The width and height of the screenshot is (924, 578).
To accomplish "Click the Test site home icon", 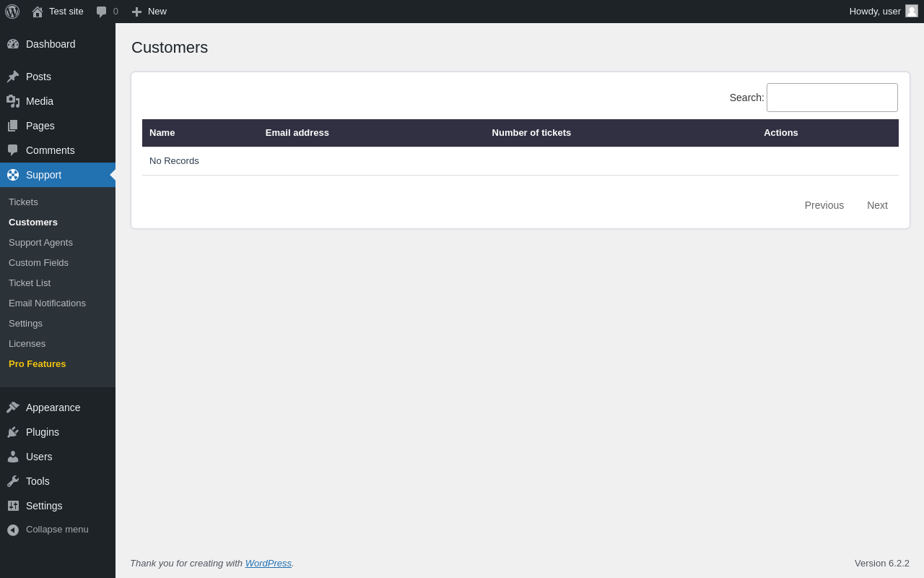I will pyautogui.click(x=38, y=12).
